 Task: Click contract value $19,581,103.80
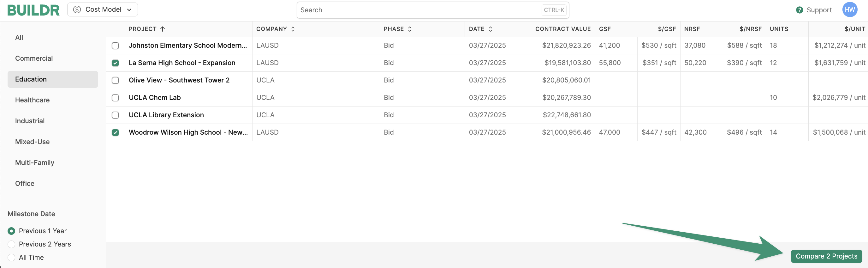point(568,63)
